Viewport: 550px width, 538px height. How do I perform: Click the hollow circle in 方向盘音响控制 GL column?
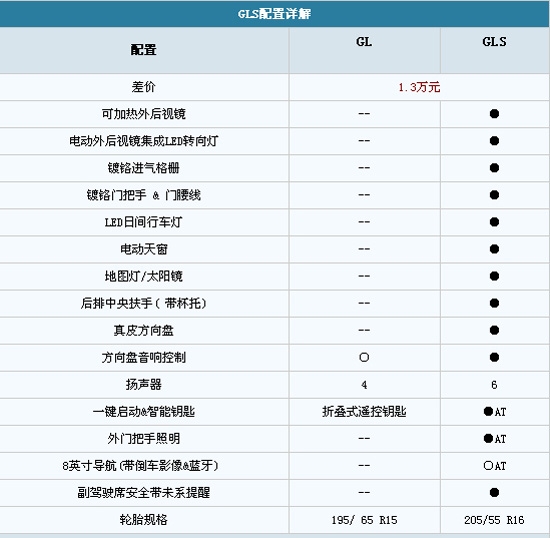[364, 357]
